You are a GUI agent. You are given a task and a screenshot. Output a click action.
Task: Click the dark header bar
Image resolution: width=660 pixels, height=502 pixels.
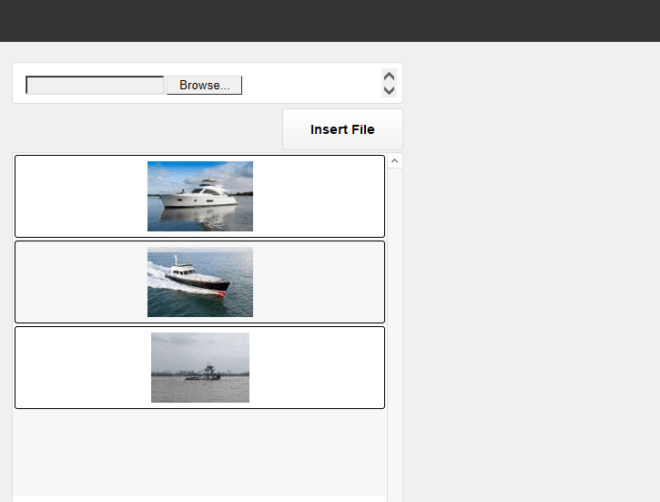(x=330, y=21)
